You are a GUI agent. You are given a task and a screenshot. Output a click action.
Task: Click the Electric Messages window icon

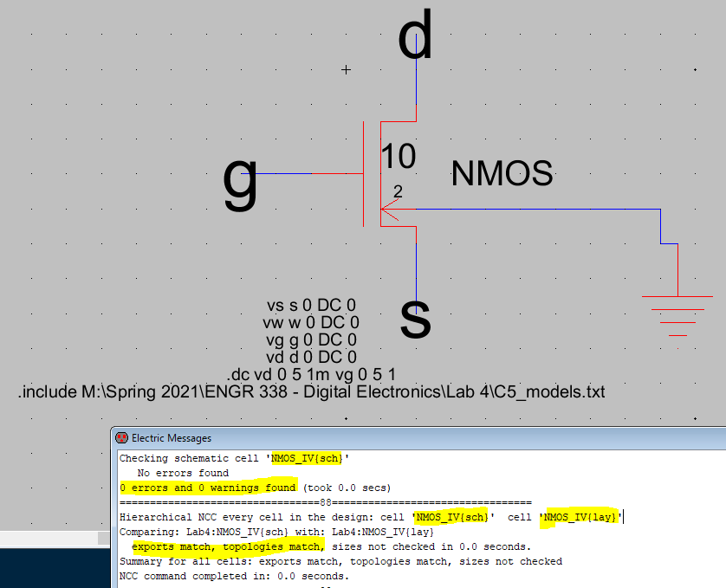click(121, 438)
